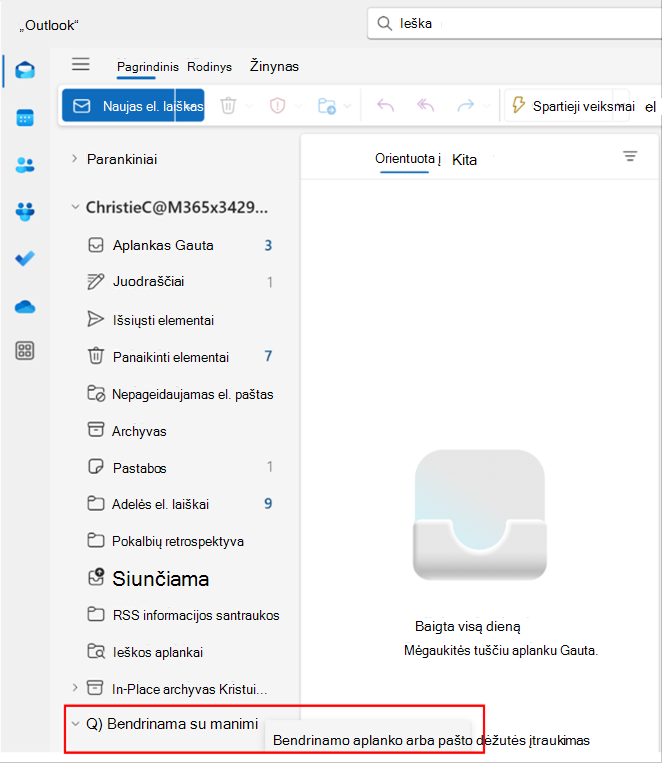
Task: Switch to the Pagrindinis tab
Action: click(147, 67)
